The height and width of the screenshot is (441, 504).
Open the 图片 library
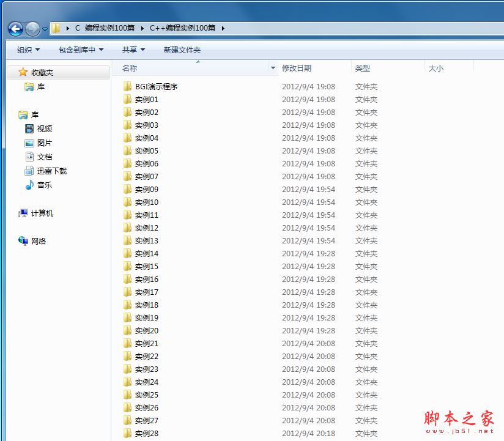tap(39, 143)
